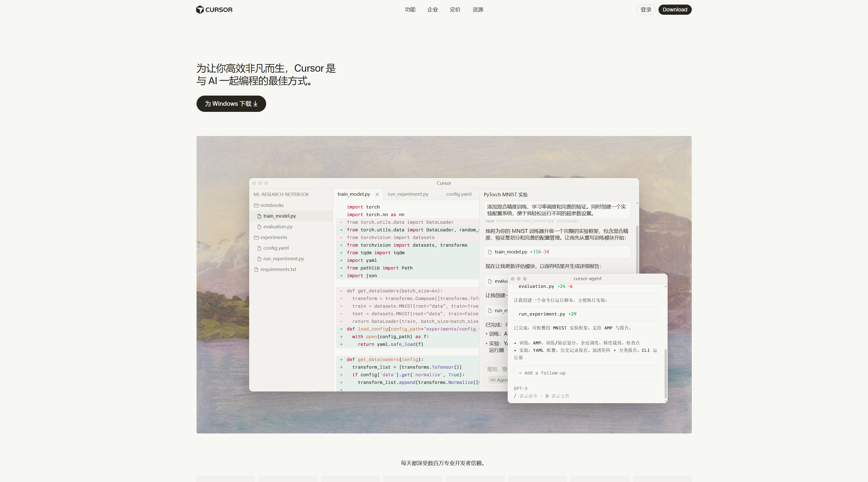Image resolution: width=868 pixels, height=482 pixels.
Task: Expand the notebooks folder
Action: click(256, 205)
